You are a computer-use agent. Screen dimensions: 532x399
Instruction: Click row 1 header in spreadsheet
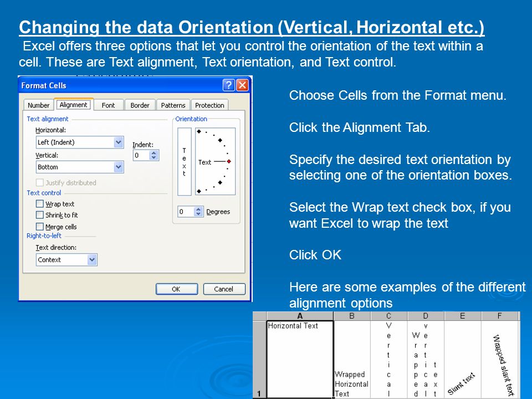[x=259, y=360]
